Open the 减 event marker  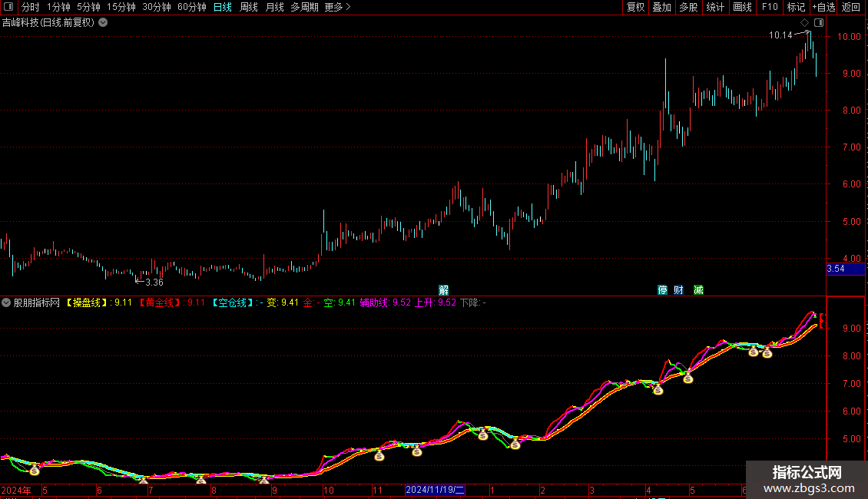point(698,290)
